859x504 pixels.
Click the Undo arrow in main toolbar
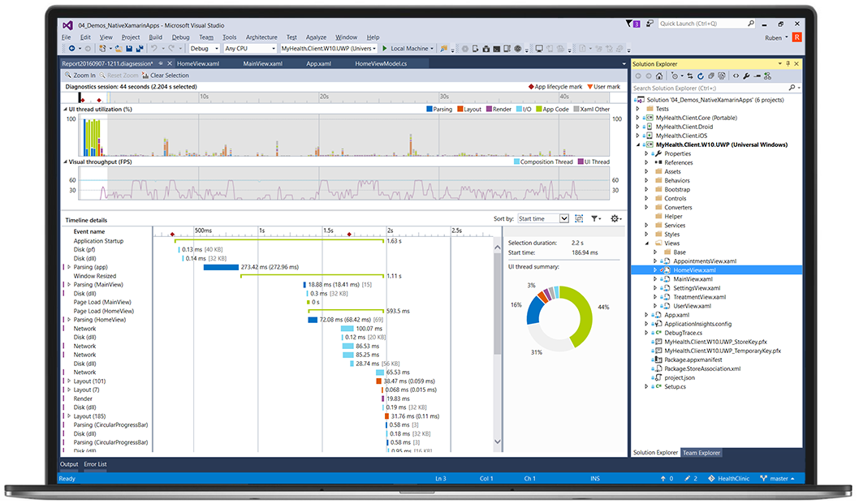click(x=154, y=49)
